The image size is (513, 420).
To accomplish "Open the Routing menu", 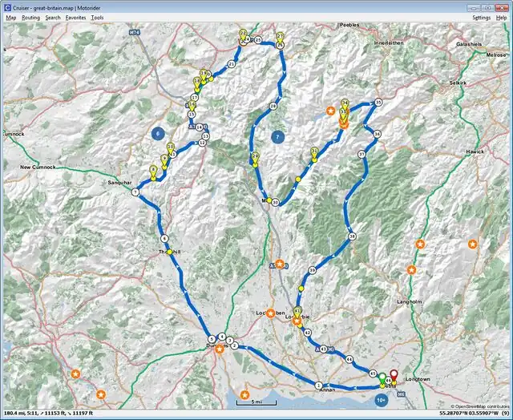I will coord(30,17).
